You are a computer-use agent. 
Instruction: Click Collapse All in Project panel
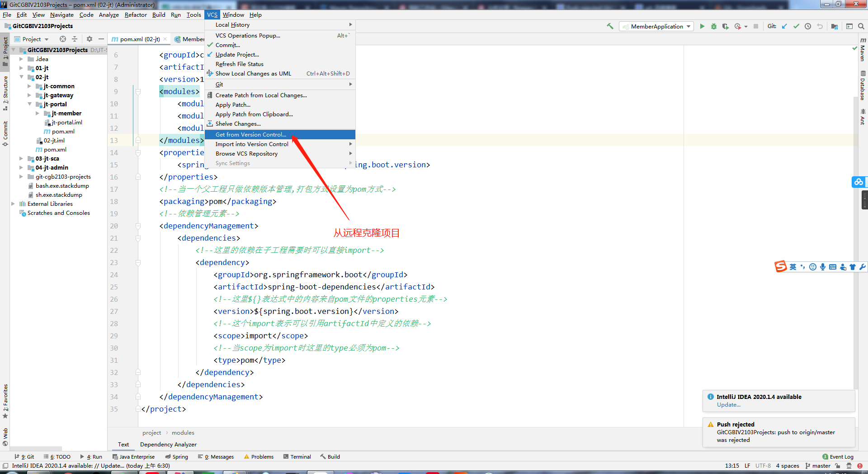pos(75,39)
